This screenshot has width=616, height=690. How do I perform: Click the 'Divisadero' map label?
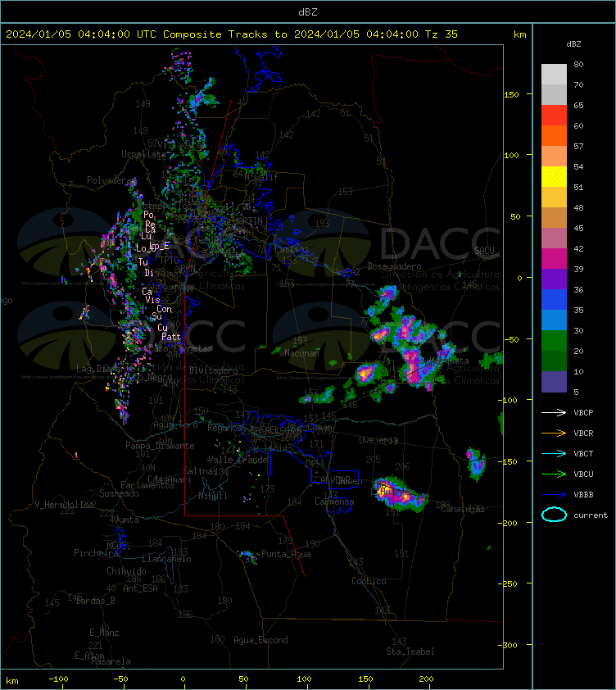coord(214,370)
